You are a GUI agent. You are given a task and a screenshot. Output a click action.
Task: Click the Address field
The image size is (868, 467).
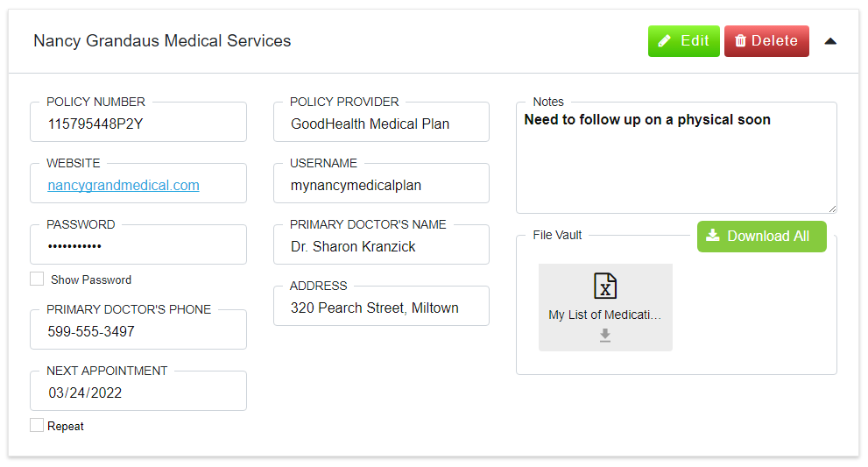point(381,306)
